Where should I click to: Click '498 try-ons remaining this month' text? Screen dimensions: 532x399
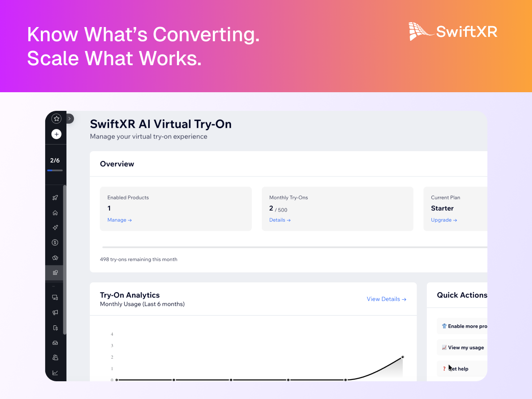139,259
